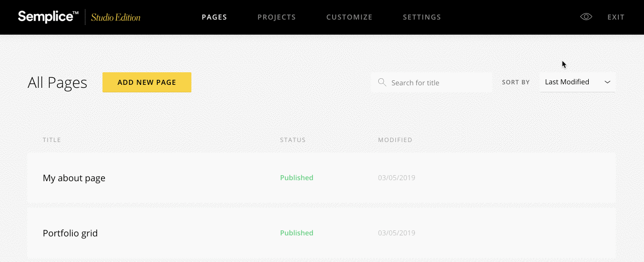644x262 pixels.
Task: Click Published status of My about page
Action: [x=296, y=178]
